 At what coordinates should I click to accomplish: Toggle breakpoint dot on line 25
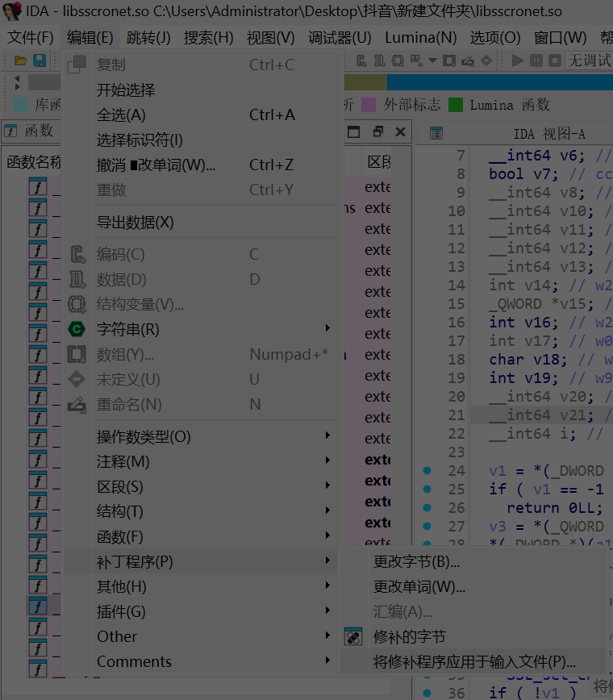427,490
